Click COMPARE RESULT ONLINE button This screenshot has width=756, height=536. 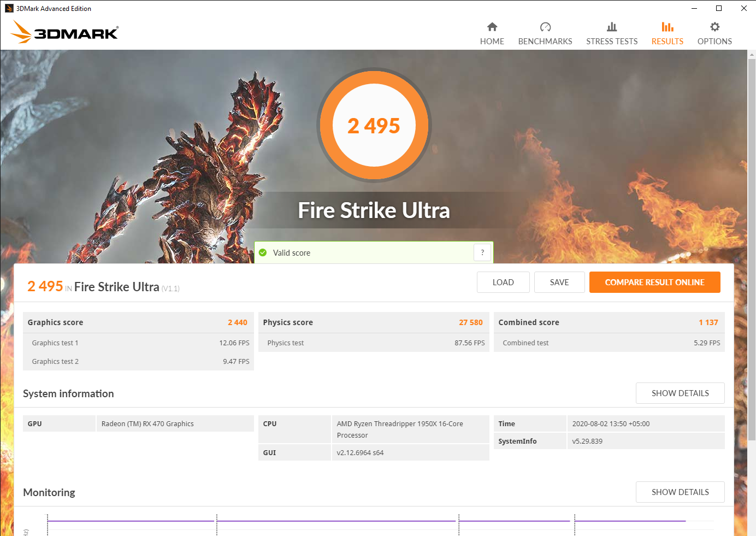tap(655, 282)
